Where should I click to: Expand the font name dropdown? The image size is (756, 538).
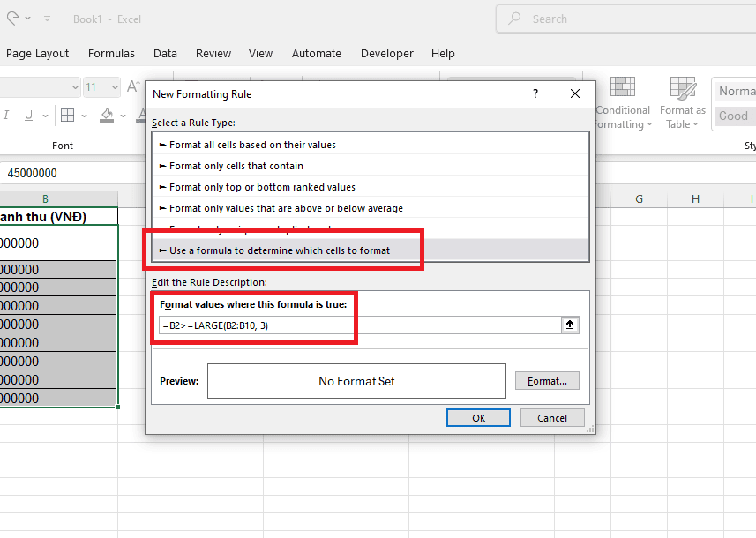pos(75,87)
